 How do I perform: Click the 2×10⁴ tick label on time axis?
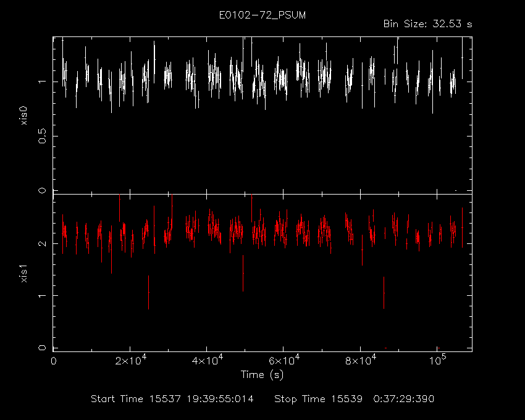coord(130,359)
